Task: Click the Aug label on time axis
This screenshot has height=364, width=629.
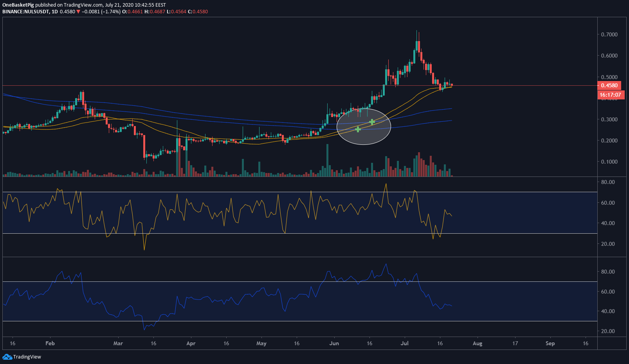Action: (477, 343)
